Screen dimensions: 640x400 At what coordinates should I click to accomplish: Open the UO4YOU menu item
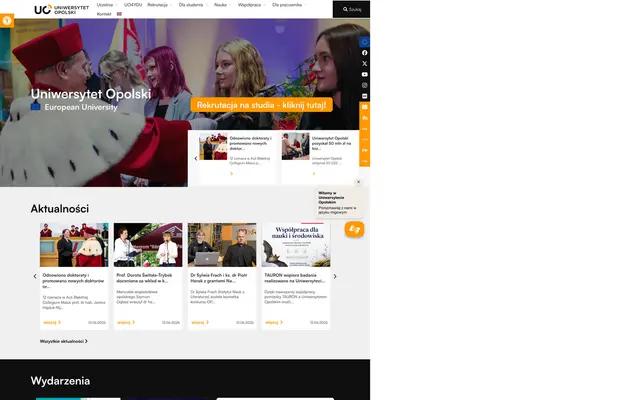[133, 5]
